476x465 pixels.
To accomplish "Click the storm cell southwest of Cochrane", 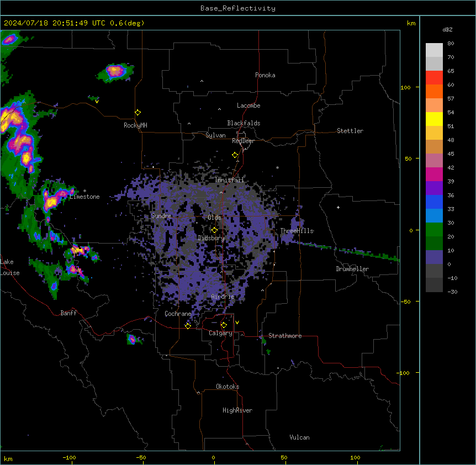I will pyautogui.click(x=133, y=339).
